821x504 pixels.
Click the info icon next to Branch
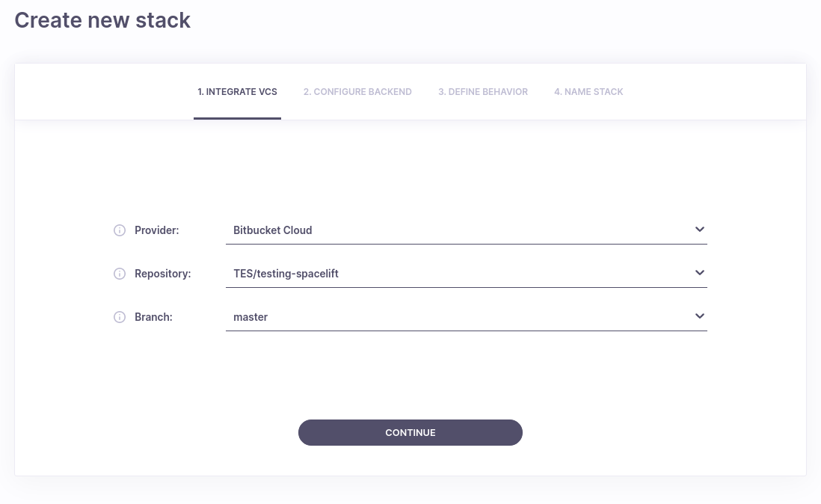click(x=120, y=317)
